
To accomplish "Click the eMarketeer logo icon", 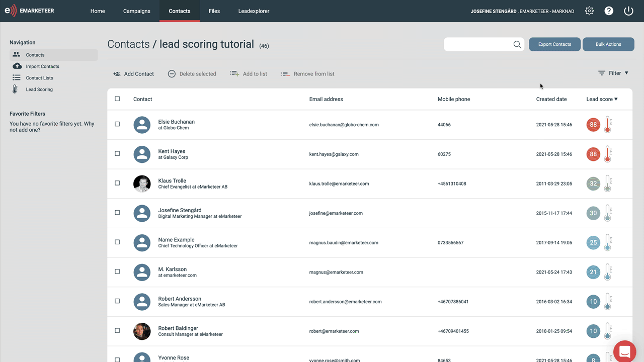I will (x=11, y=11).
